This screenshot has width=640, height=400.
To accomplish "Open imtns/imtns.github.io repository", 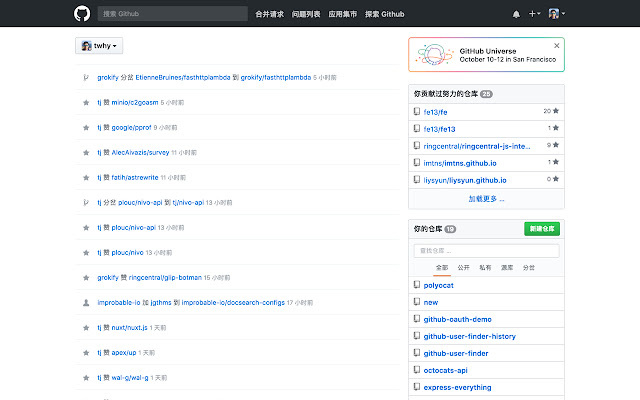I will [460, 163].
